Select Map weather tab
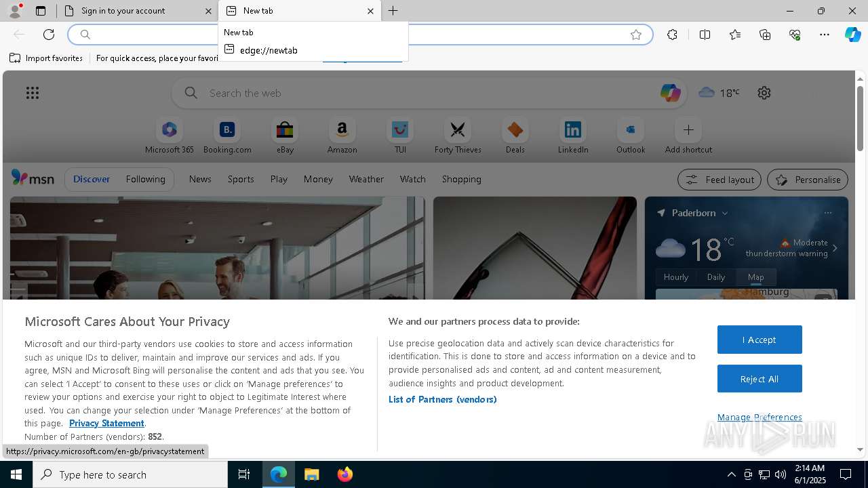Viewport: 868px width, 488px height. [x=756, y=277]
